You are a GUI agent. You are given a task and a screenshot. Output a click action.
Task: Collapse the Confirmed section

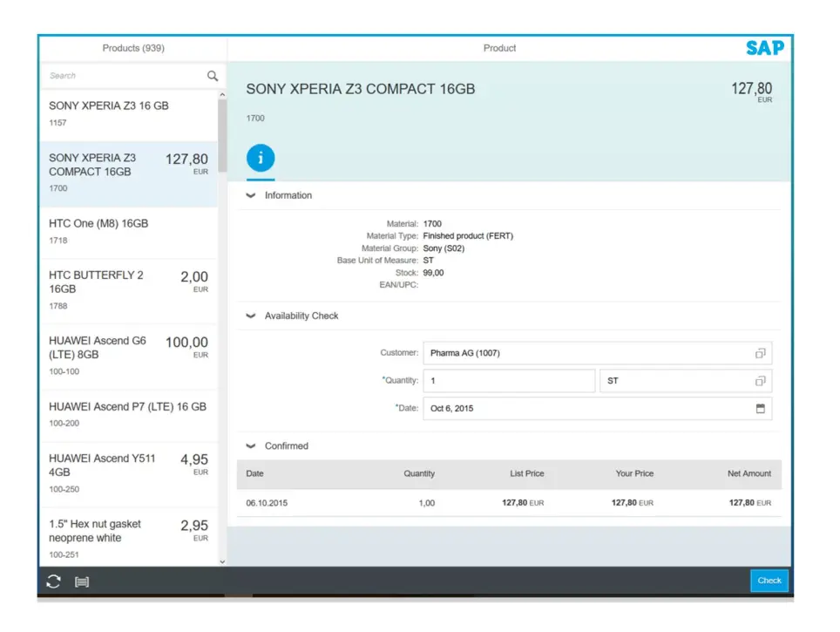click(x=250, y=446)
